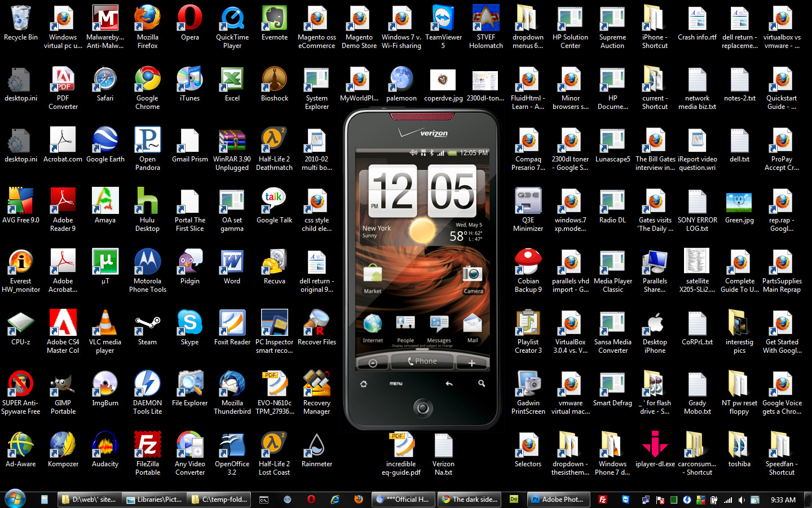Open the D:\web\ site taskbar button
This screenshot has width=812, height=508.
(x=90, y=500)
